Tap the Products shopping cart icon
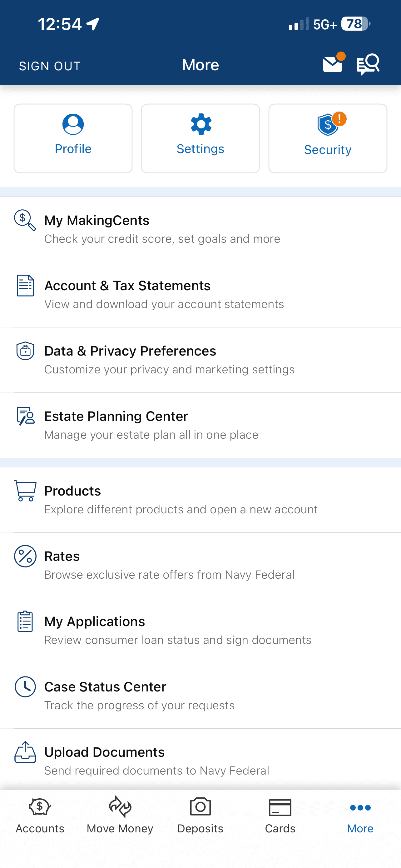401x868 pixels. pyautogui.click(x=25, y=491)
